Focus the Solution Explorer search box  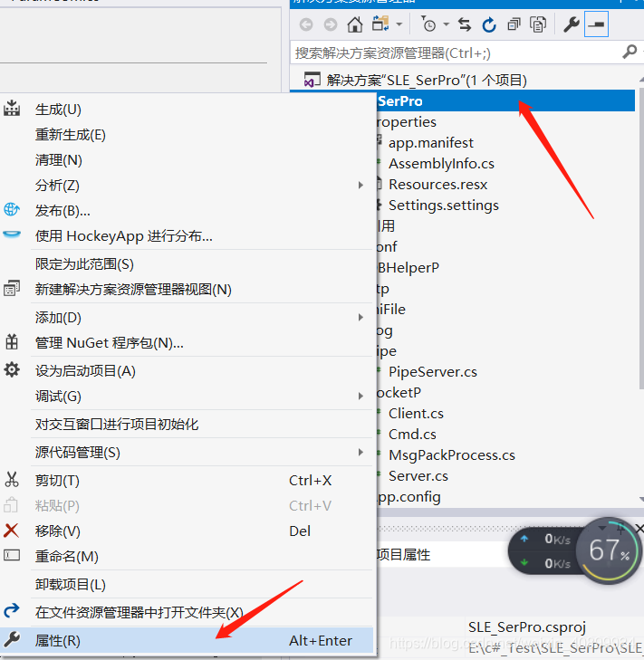[x=456, y=53]
